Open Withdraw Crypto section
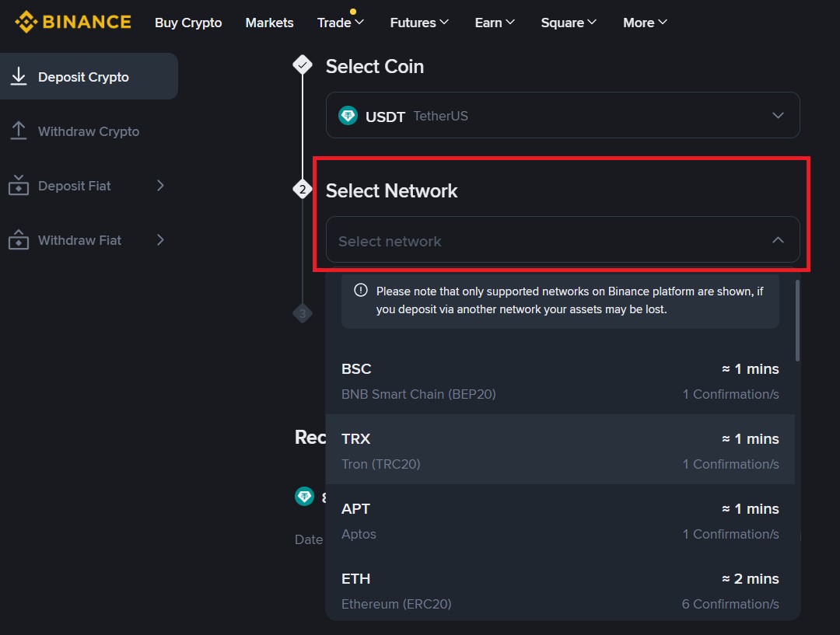The width and height of the screenshot is (840, 635). tap(89, 131)
